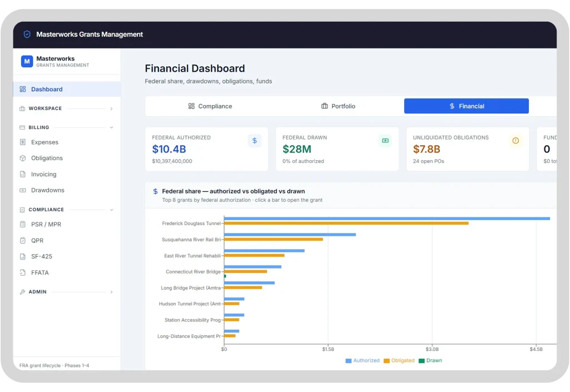
Task: Click the banknote icon on Federal Drawn card
Action: (x=385, y=141)
